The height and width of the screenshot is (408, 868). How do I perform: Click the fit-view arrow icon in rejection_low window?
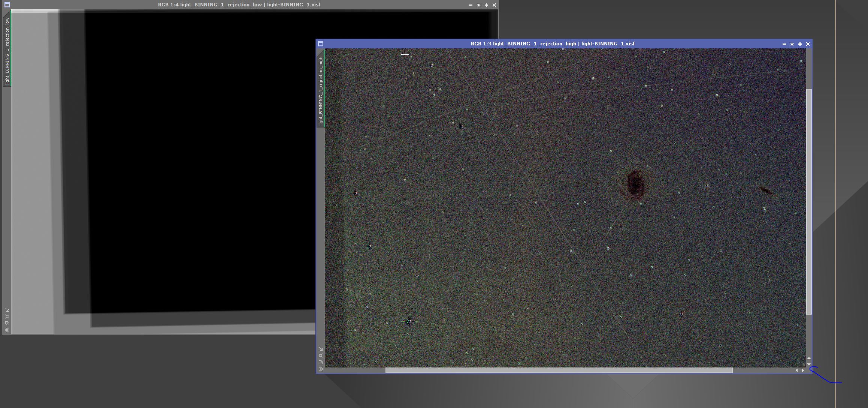click(x=7, y=310)
